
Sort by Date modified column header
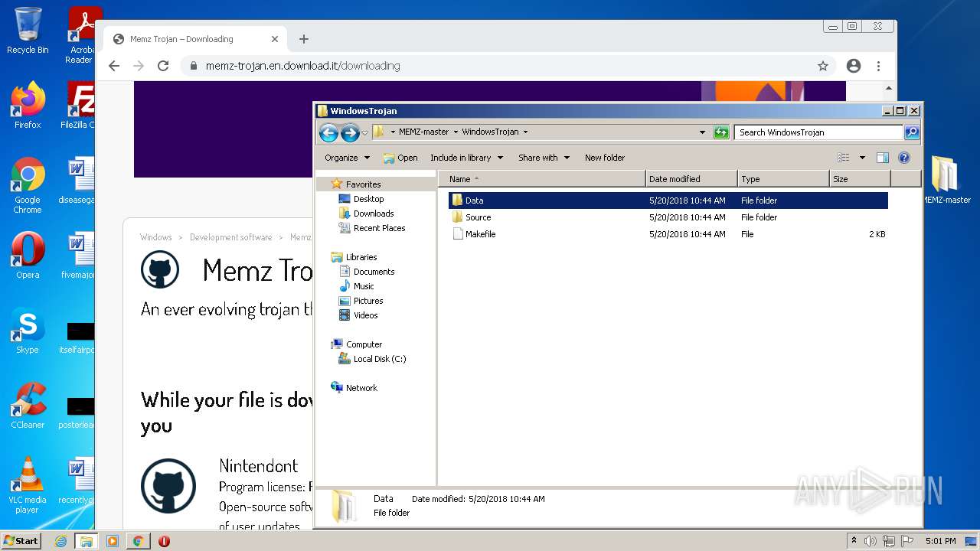click(691, 179)
